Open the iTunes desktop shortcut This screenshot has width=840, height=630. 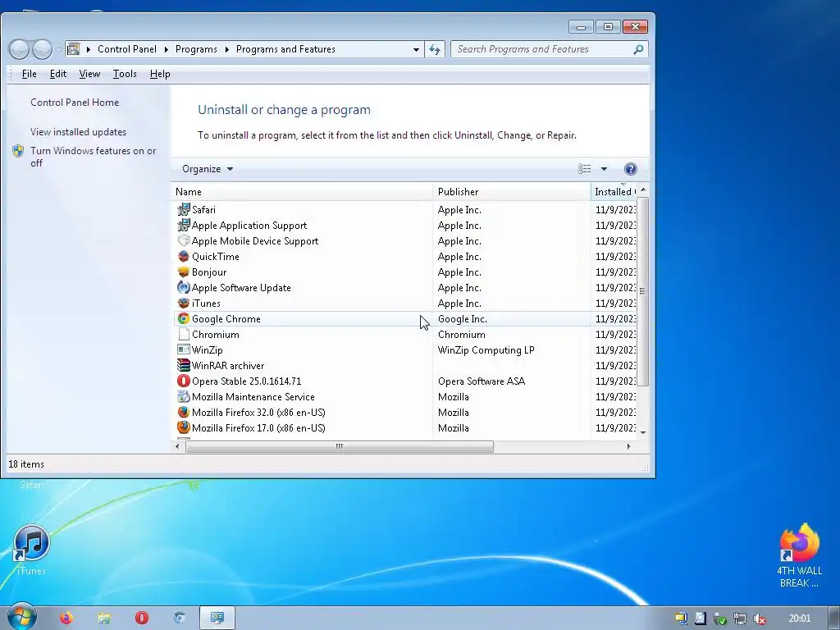[x=31, y=550]
